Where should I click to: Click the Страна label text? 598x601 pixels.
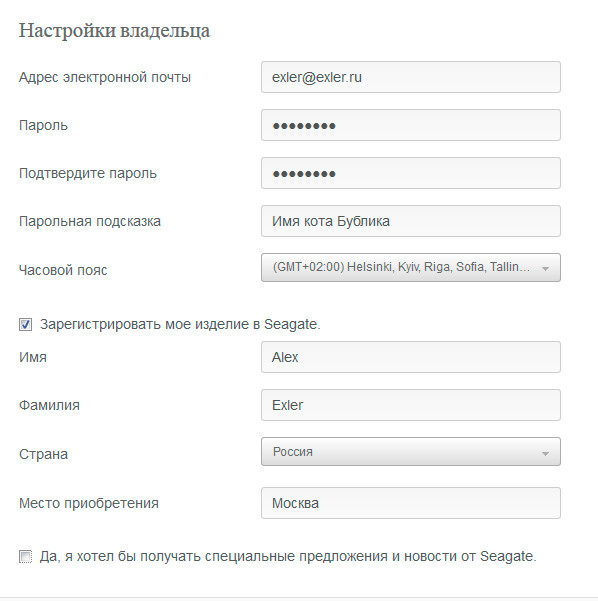pyautogui.click(x=43, y=454)
